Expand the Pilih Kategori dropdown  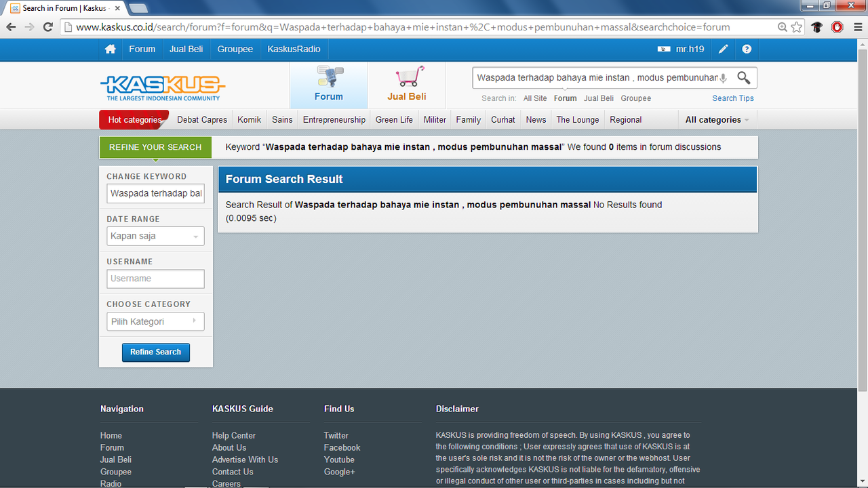click(x=155, y=321)
